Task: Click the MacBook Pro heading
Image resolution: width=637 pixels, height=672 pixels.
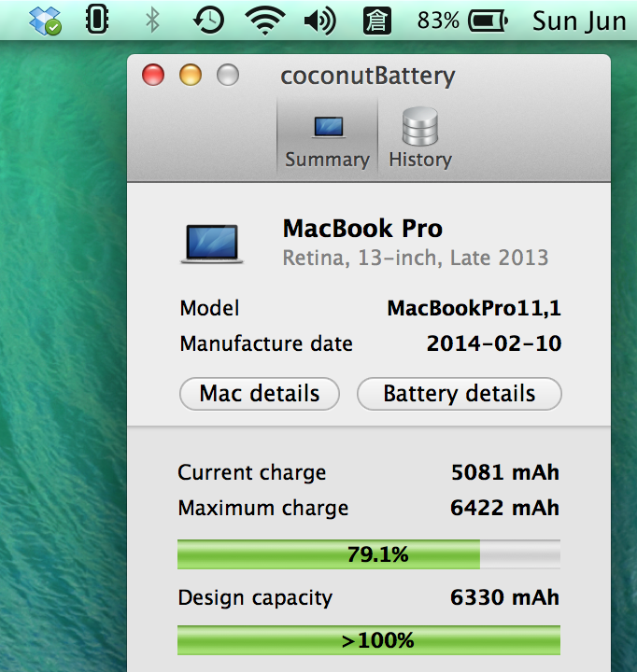Action: click(x=362, y=229)
